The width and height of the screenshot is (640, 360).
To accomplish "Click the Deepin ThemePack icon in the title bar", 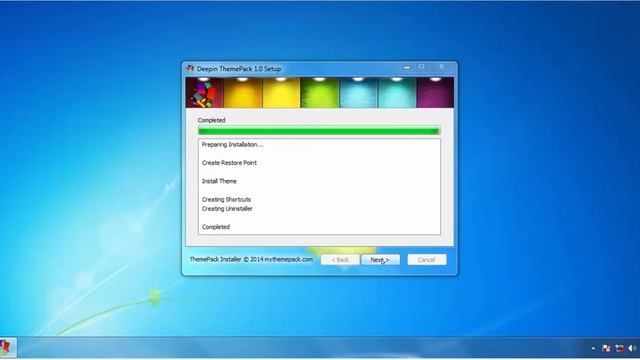I will (190, 68).
